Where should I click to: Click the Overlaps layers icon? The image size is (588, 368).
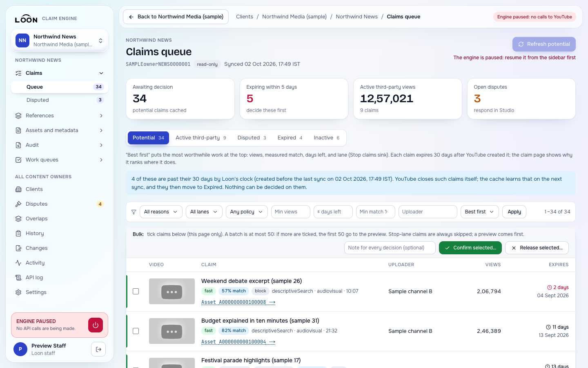[x=18, y=219]
